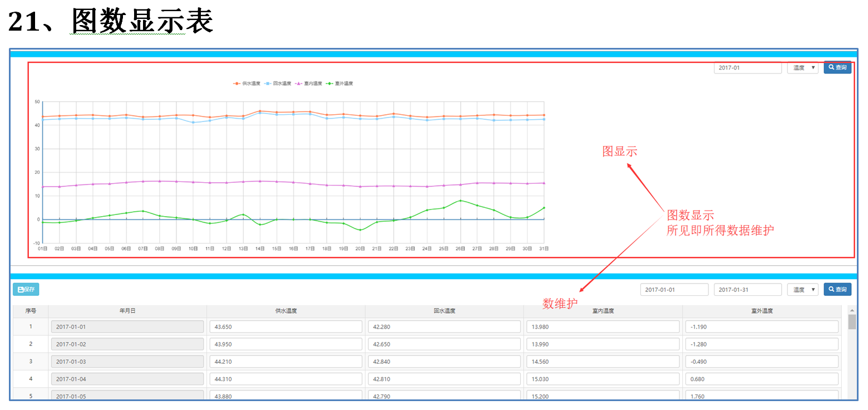Click 供水温度 cell with value 43.950
The width and height of the screenshot is (868, 410).
[286, 344]
